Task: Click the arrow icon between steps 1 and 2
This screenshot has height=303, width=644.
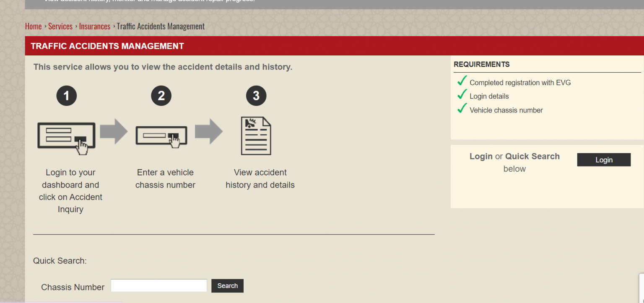Action: tap(114, 131)
